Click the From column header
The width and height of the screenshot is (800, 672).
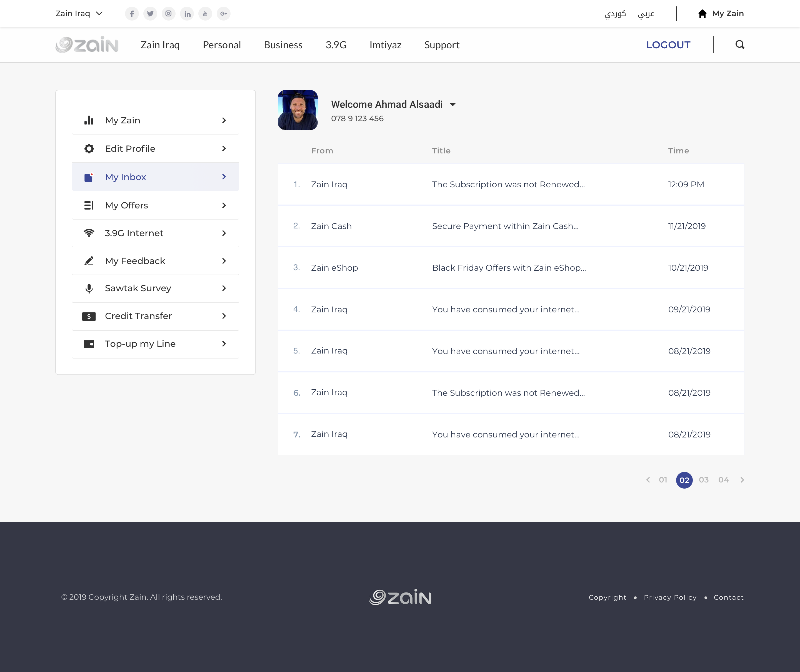(322, 151)
